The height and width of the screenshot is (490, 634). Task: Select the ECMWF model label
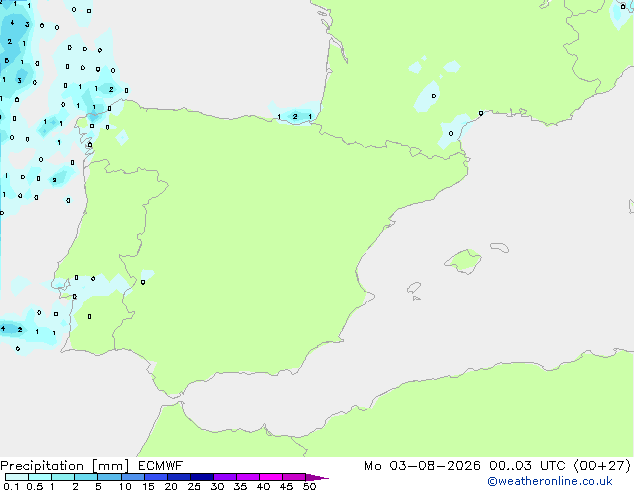pos(161,466)
